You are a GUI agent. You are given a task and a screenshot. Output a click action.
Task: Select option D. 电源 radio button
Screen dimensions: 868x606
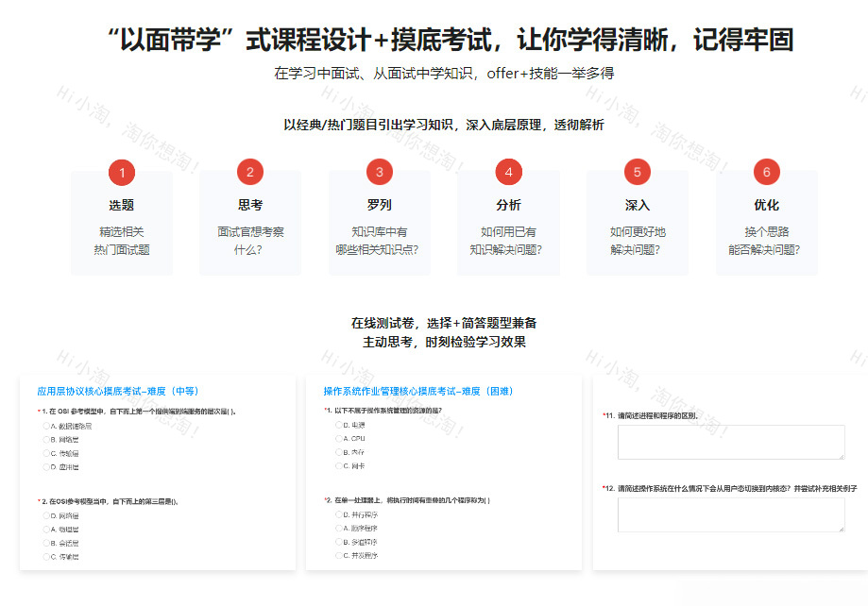coord(339,425)
